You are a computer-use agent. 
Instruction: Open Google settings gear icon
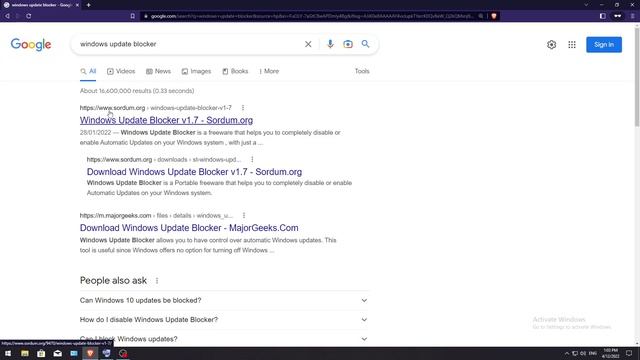[x=551, y=44]
